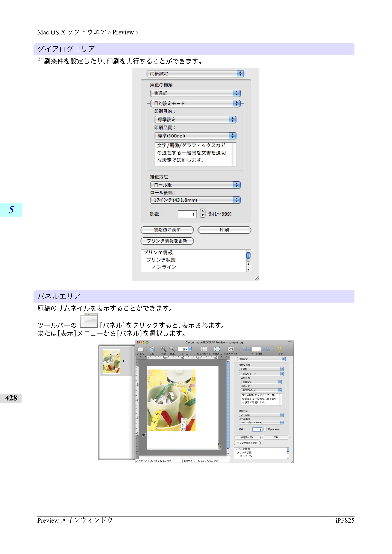The width and height of the screenshot is (392, 554).
Task: Go to previous page arrow icon
Action: (249, 349)
